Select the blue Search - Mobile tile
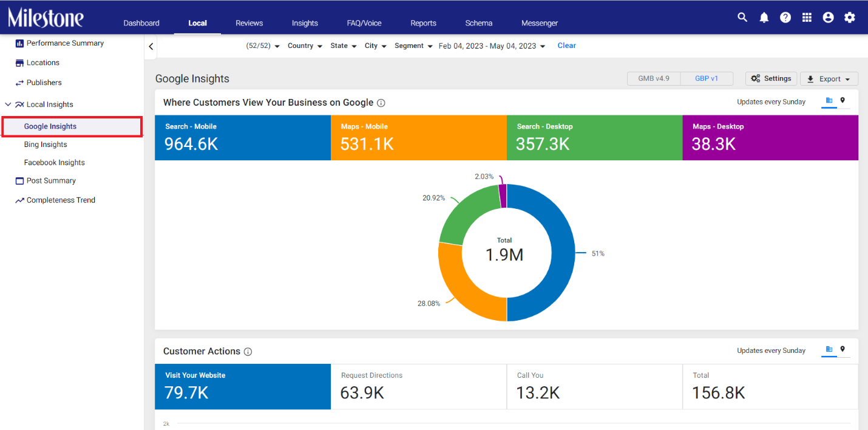The image size is (868, 430). pos(243,138)
